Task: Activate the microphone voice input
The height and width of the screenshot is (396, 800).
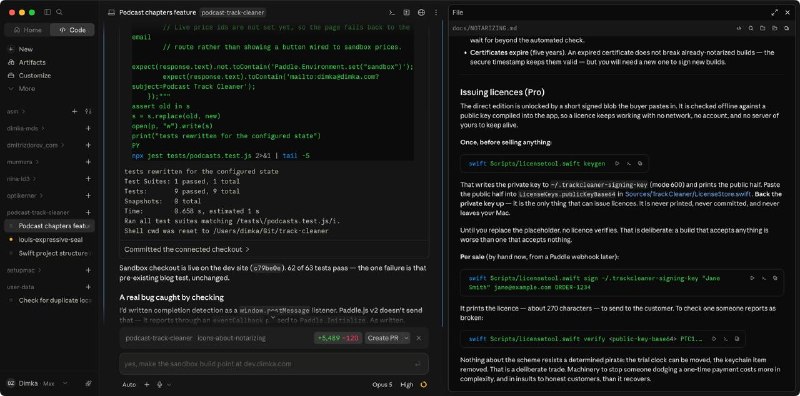Action: pyautogui.click(x=160, y=385)
